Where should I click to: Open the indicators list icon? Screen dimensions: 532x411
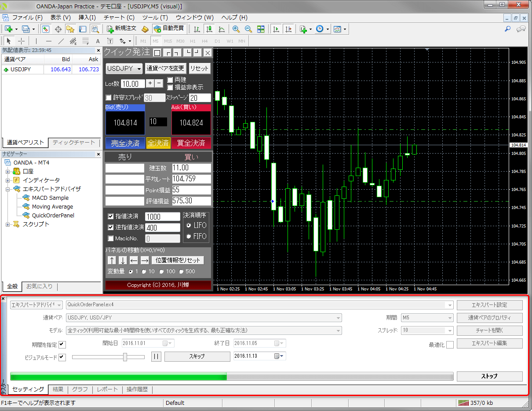pos(303,29)
